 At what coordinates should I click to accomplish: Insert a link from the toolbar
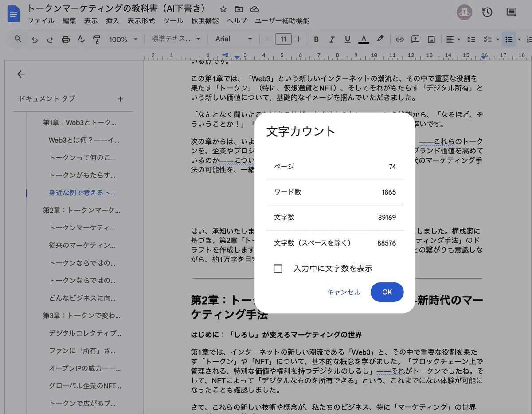tap(399, 39)
